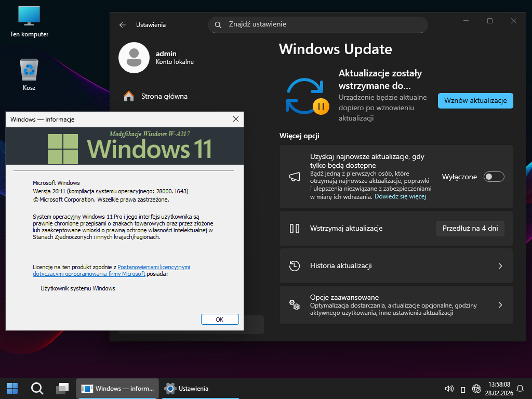Click the admin account avatar
Screen dimensions: 532x399
134,58
